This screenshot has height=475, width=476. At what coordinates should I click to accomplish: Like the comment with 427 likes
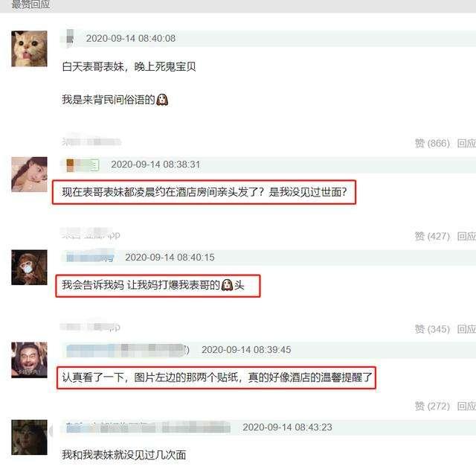[432, 236]
